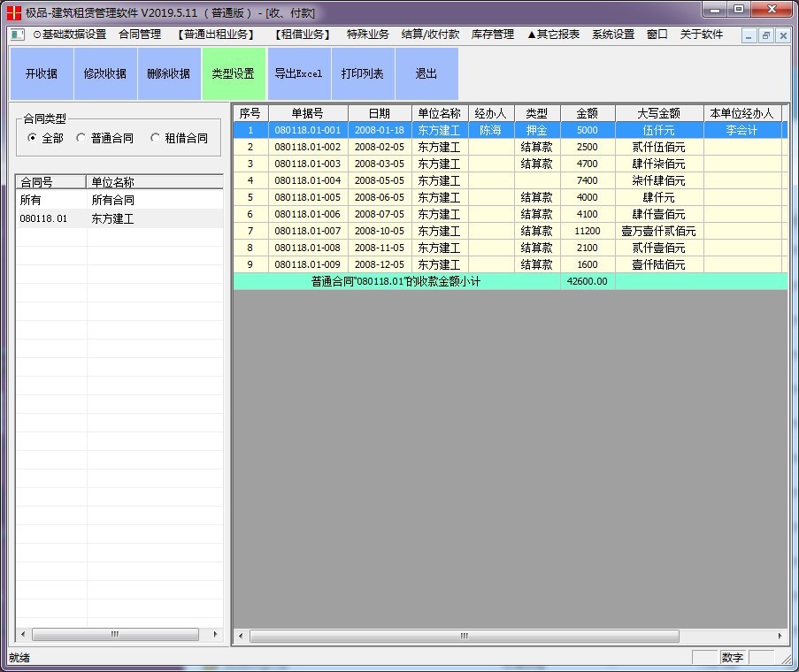Select contract 080118.01 in left list
This screenshot has width=799, height=672.
point(44,218)
